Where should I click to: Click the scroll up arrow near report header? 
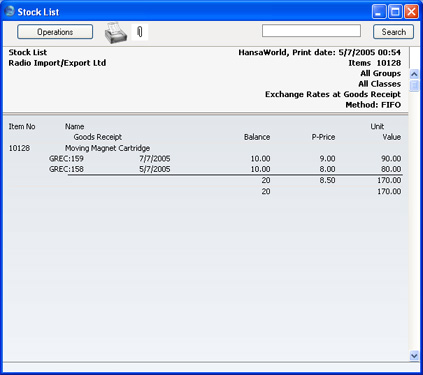click(414, 74)
